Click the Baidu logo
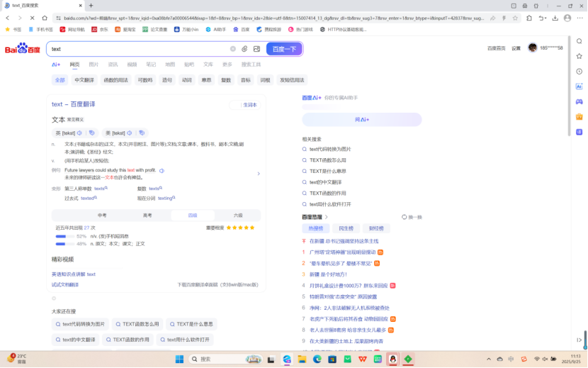The width and height of the screenshot is (588, 368). (23, 48)
